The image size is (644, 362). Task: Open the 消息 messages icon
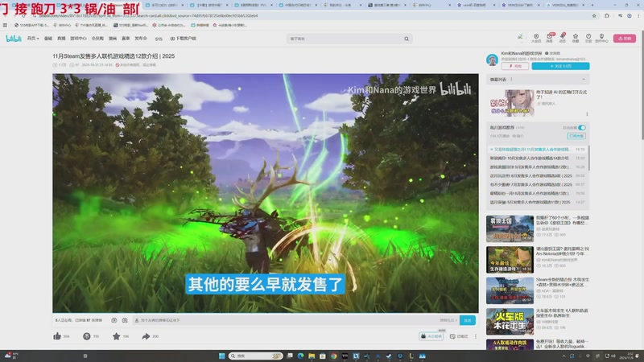tap(549, 38)
